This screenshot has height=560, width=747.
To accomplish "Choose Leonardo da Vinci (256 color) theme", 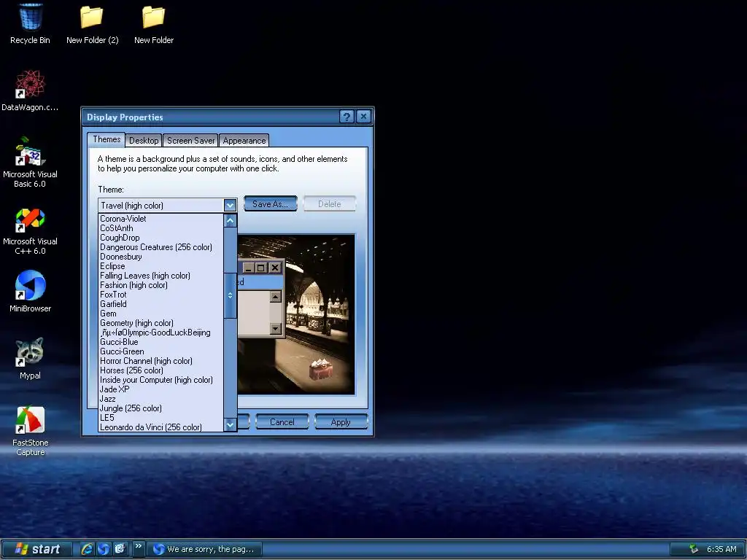I will tap(160, 427).
